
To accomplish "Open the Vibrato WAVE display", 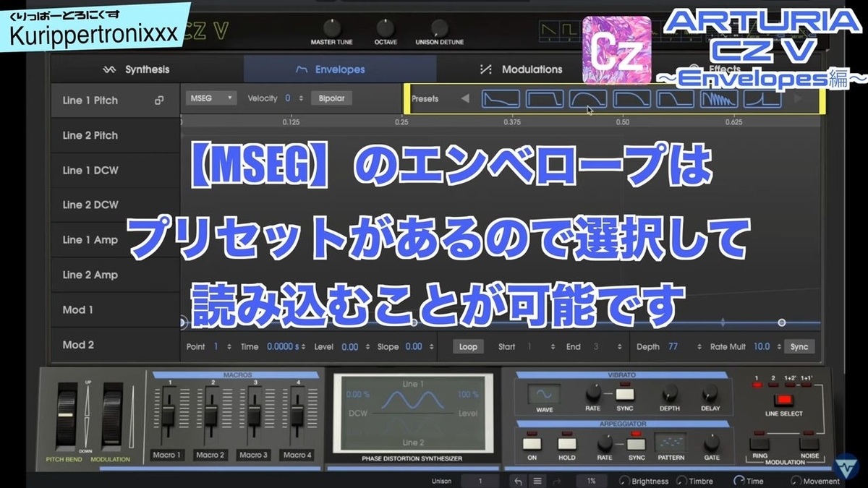I will click(543, 395).
